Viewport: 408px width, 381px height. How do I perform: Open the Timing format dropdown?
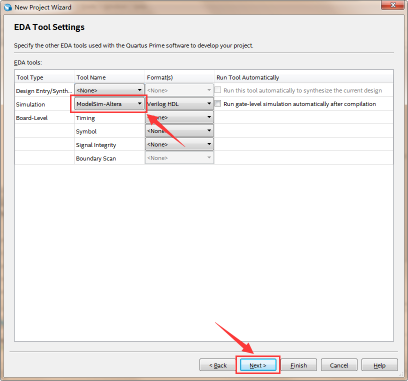click(x=179, y=117)
